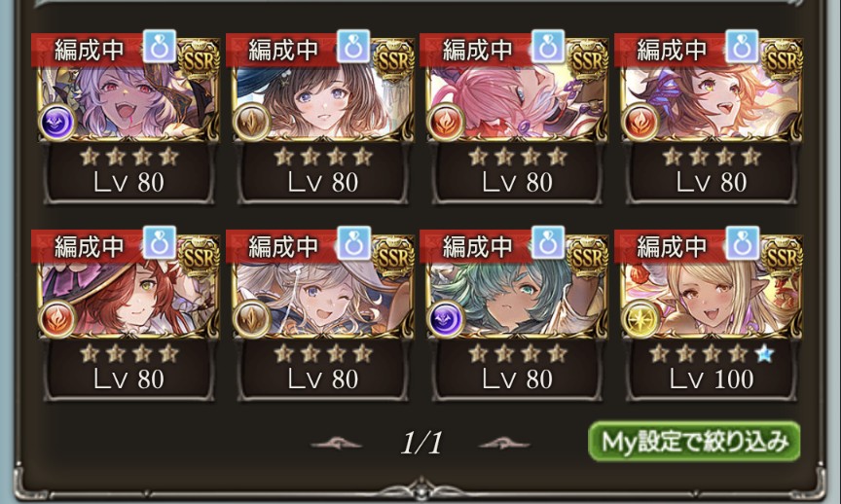The height and width of the screenshot is (504, 841).
Task: Click the blue star on the Lv 100 character
Action: [764, 354]
